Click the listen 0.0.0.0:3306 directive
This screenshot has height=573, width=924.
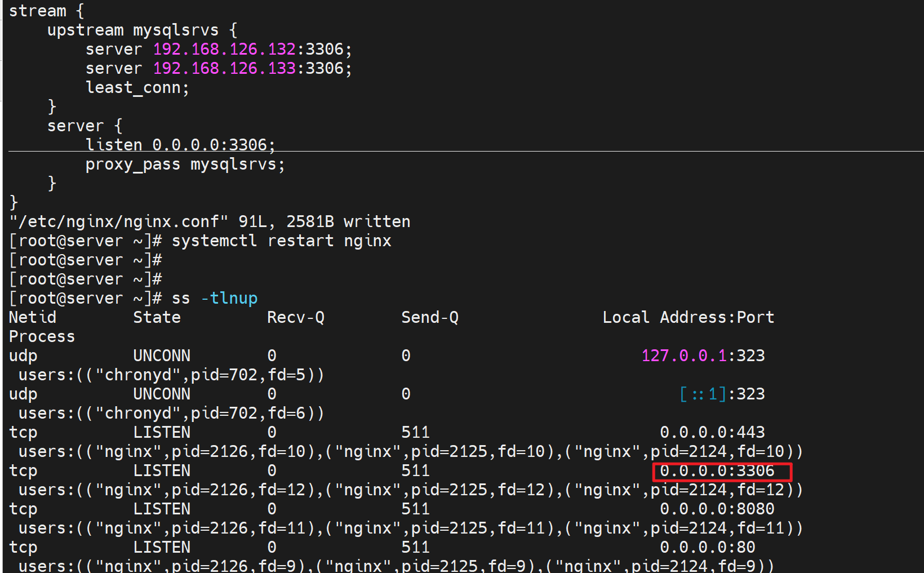(180, 145)
